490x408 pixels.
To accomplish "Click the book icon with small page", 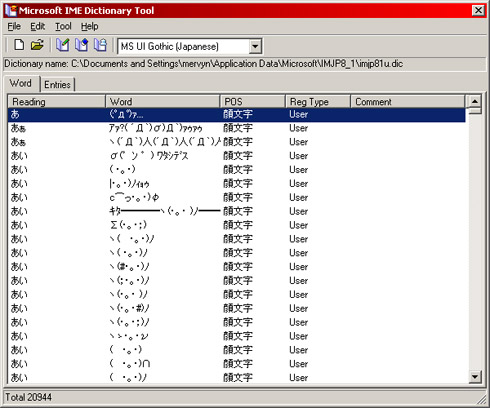I will pos(100,45).
